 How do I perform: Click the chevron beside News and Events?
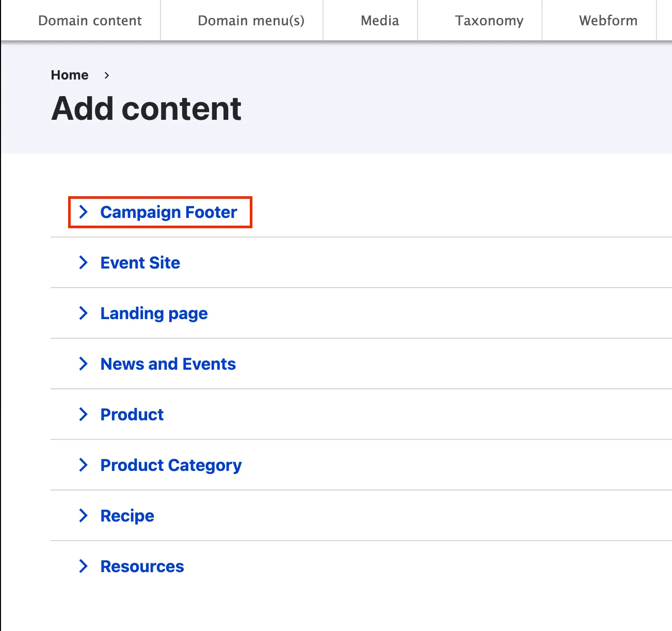pos(84,364)
